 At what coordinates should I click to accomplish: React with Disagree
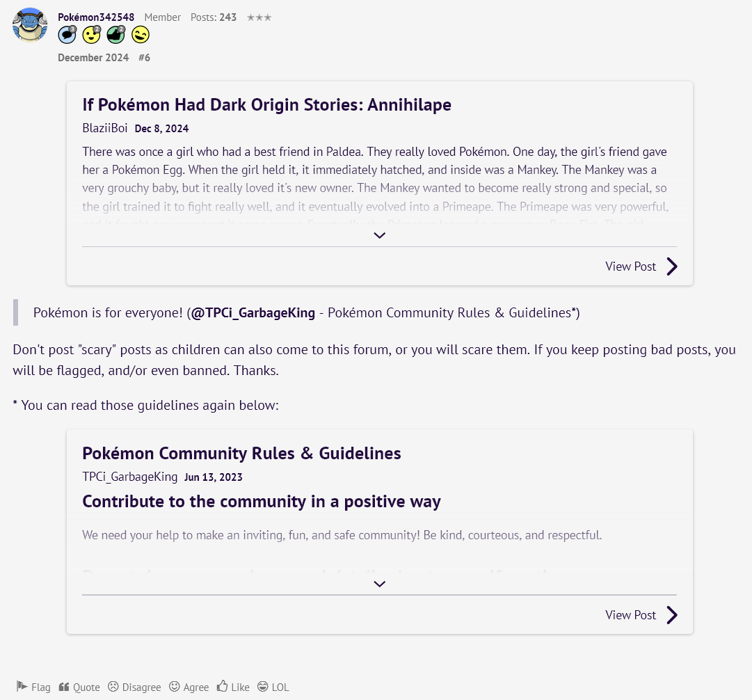coord(134,687)
